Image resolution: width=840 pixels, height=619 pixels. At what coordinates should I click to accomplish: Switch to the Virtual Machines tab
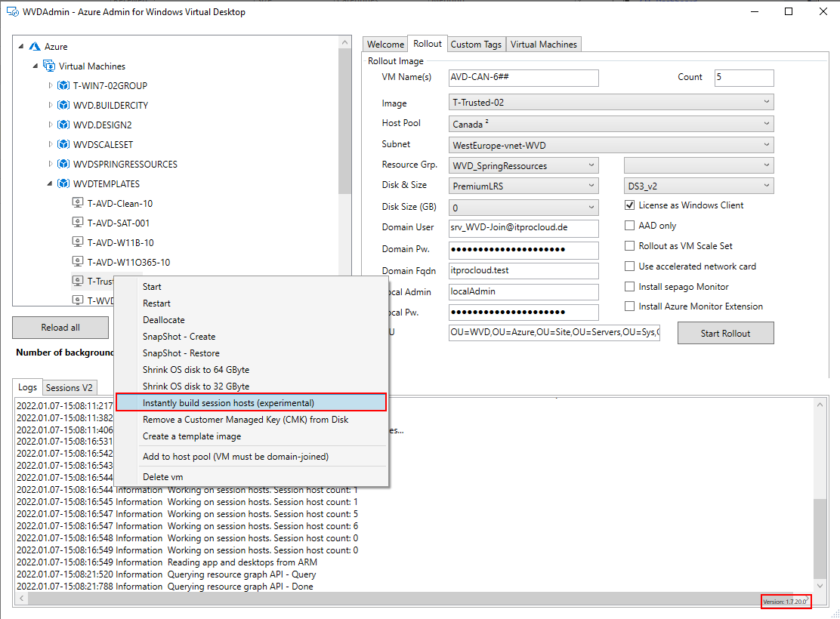coord(543,45)
